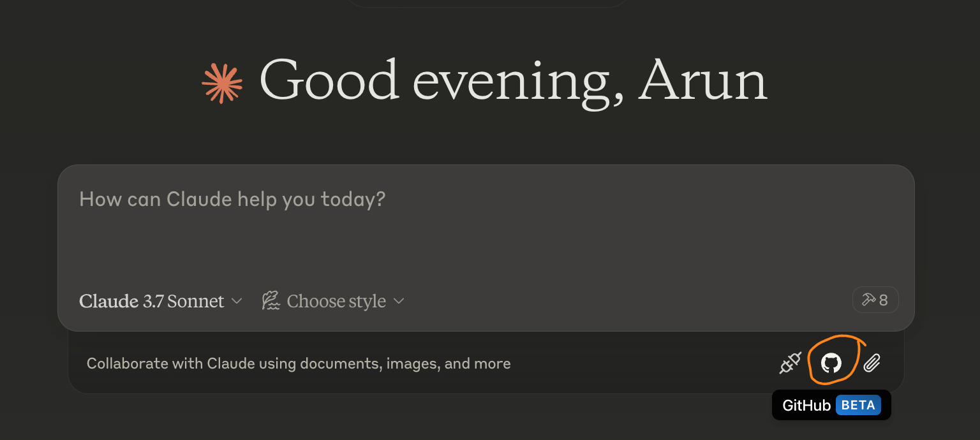The image size is (980, 440).
Task: Click the word Sonnet in model name
Action: coord(195,301)
